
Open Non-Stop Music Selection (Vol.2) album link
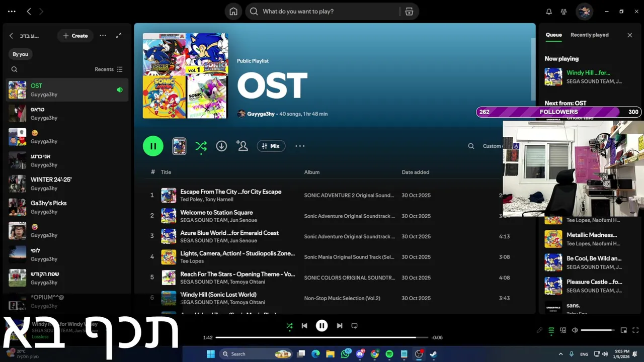click(342, 298)
